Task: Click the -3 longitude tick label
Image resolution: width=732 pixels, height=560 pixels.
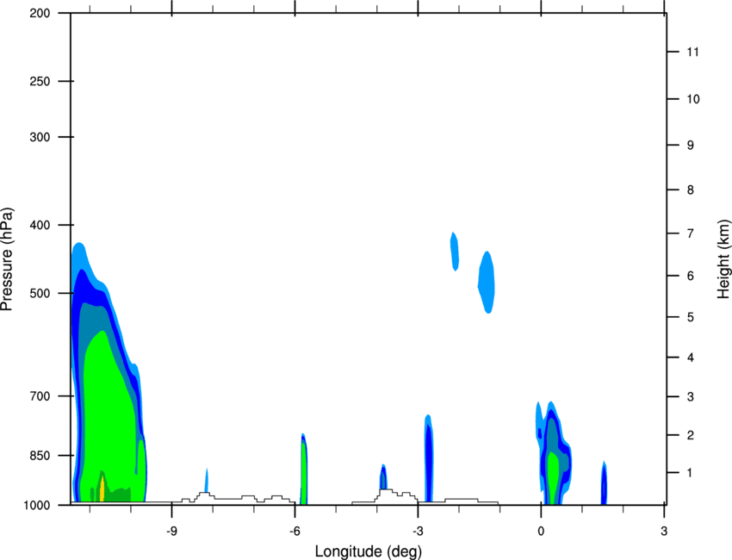Action: 418,532
